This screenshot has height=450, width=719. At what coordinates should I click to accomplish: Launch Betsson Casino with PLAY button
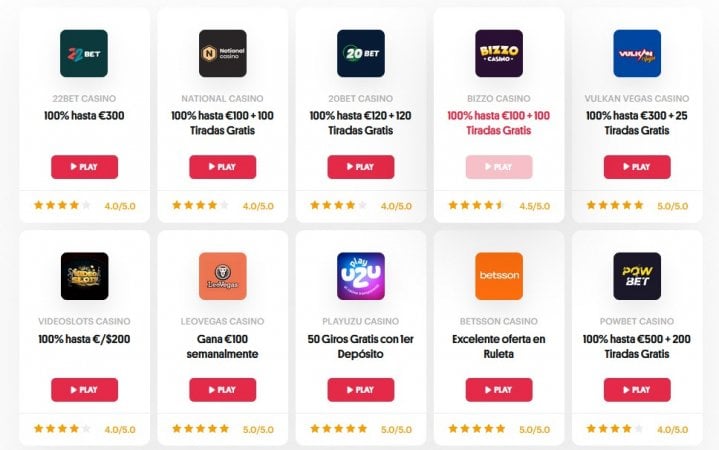(499, 390)
